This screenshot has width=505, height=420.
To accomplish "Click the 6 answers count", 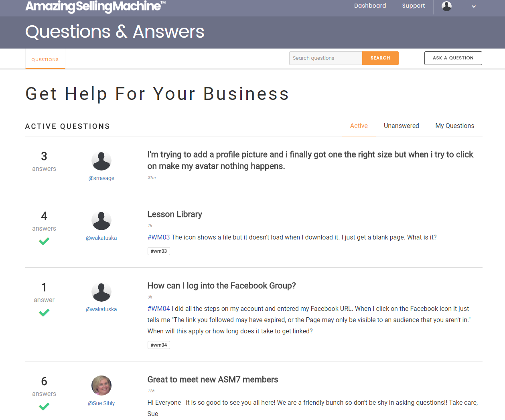I will 44,386.
